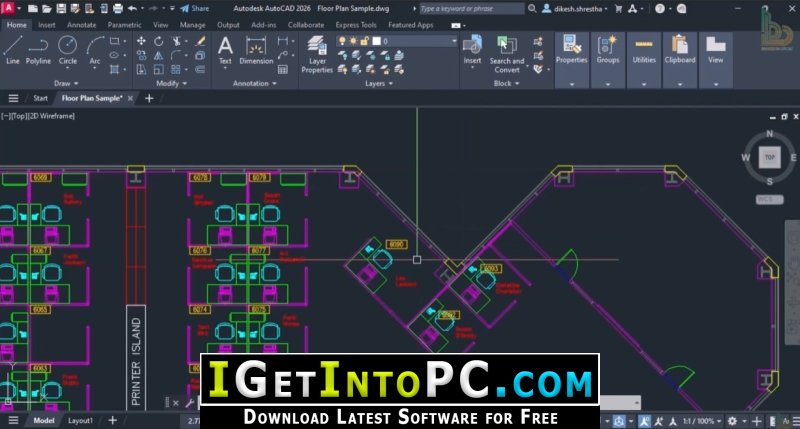
Task: Select the Copy tool in Modify panel
Action: (x=141, y=55)
